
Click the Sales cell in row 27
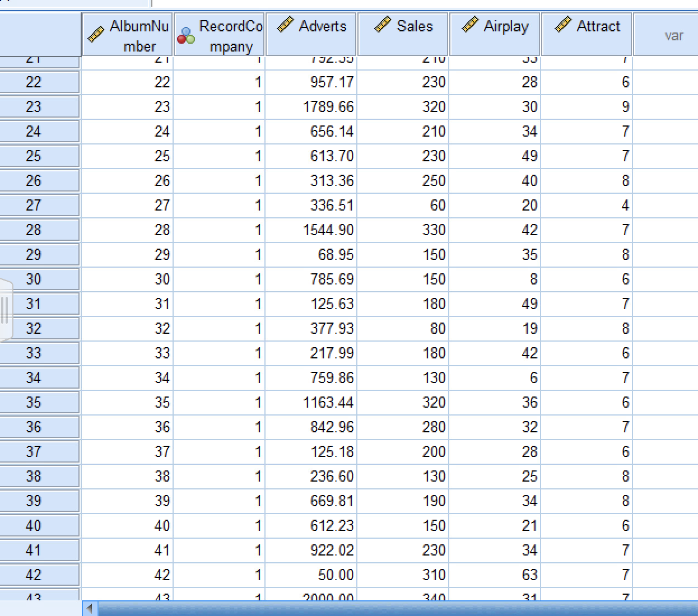click(403, 206)
